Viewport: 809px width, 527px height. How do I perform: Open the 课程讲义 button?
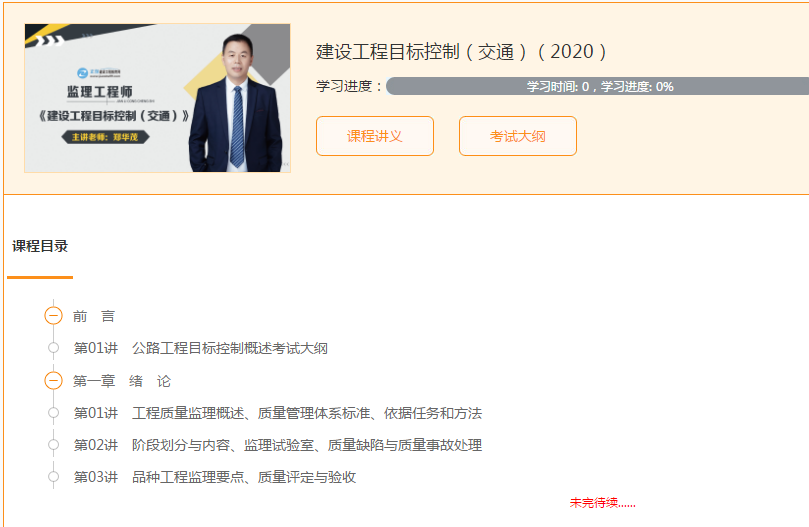click(x=375, y=136)
